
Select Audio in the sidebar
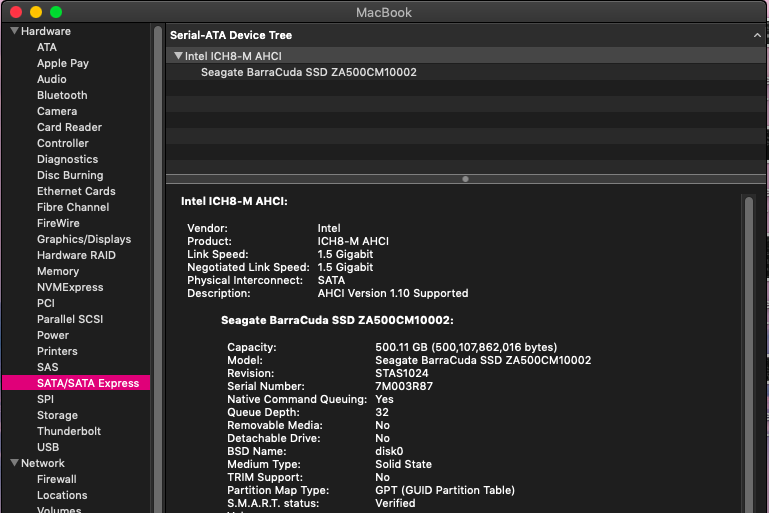coord(51,79)
